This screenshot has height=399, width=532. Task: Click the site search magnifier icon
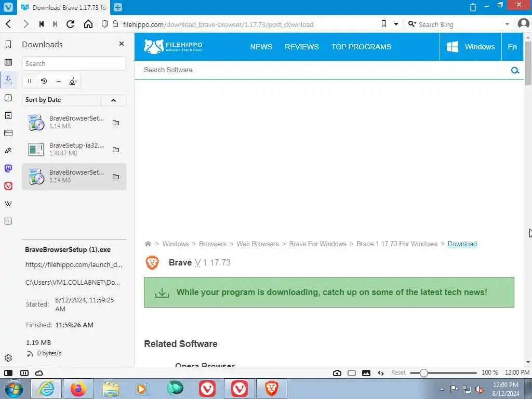coord(515,70)
